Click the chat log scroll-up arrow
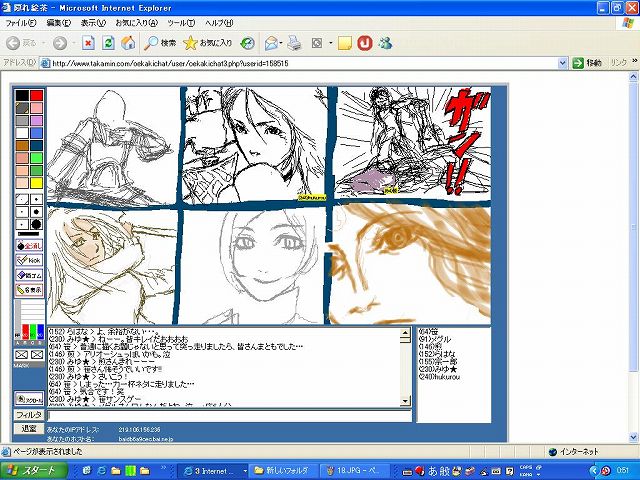Viewport: 640px width, 480px height. pos(405,333)
